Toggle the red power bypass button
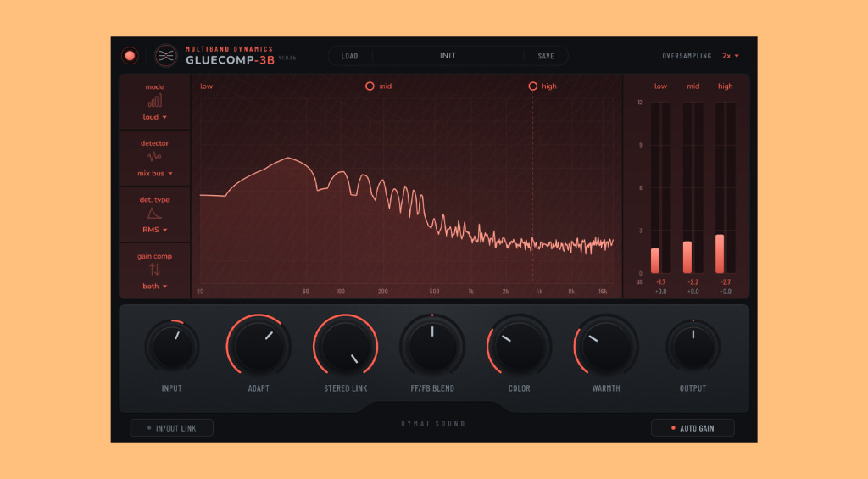Viewport: 868px width, 479px height. click(130, 56)
